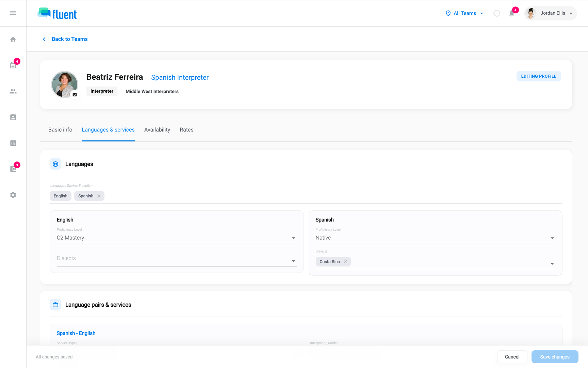Open the hamburger menu
The height and width of the screenshot is (368, 588).
coord(13,13)
